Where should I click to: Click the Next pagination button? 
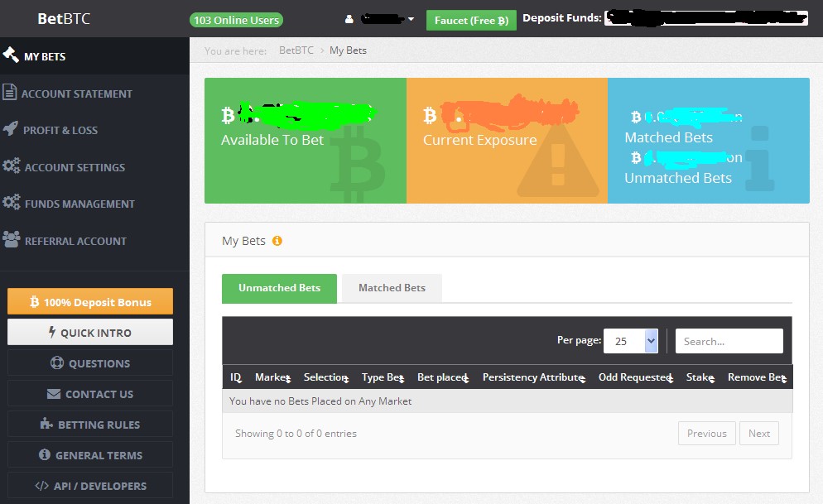tap(759, 433)
